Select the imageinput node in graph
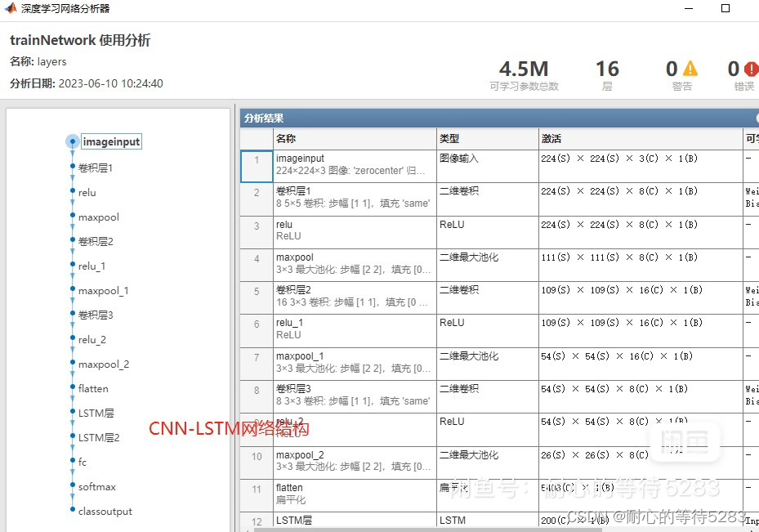 coord(111,141)
